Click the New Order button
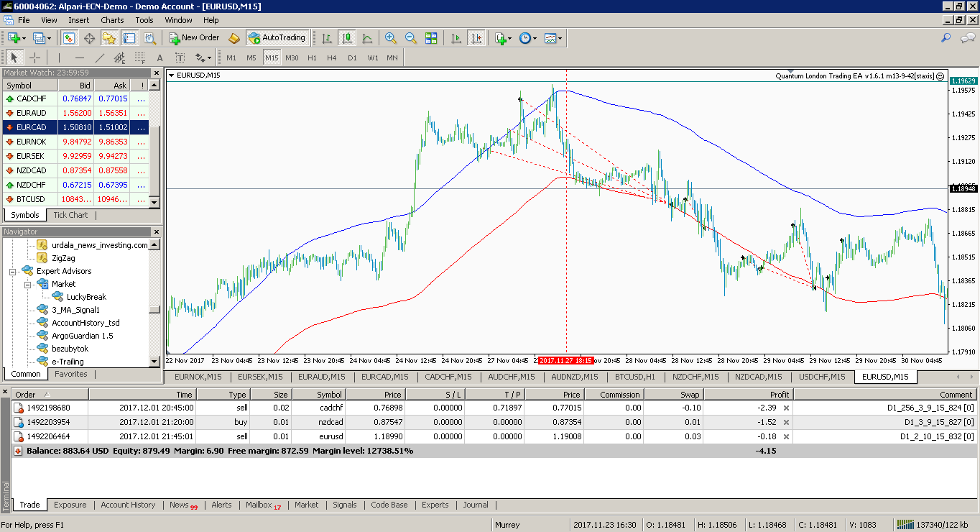 tap(194, 37)
